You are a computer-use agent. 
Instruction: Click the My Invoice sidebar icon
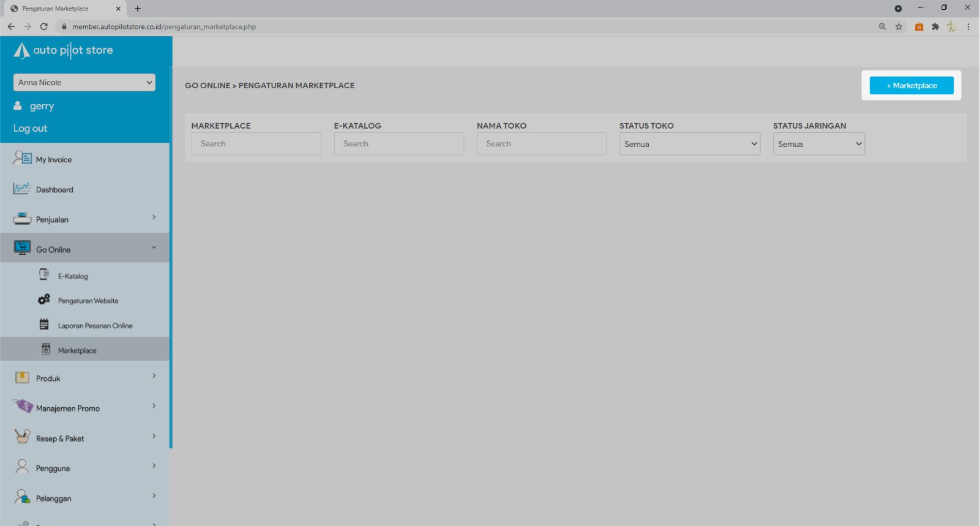click(x=22, y=159)
